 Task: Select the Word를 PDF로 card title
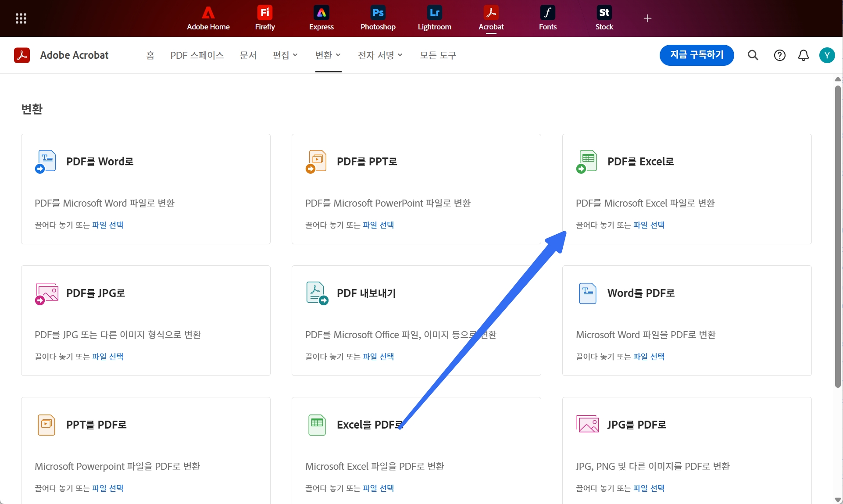(x=641, y=293)
